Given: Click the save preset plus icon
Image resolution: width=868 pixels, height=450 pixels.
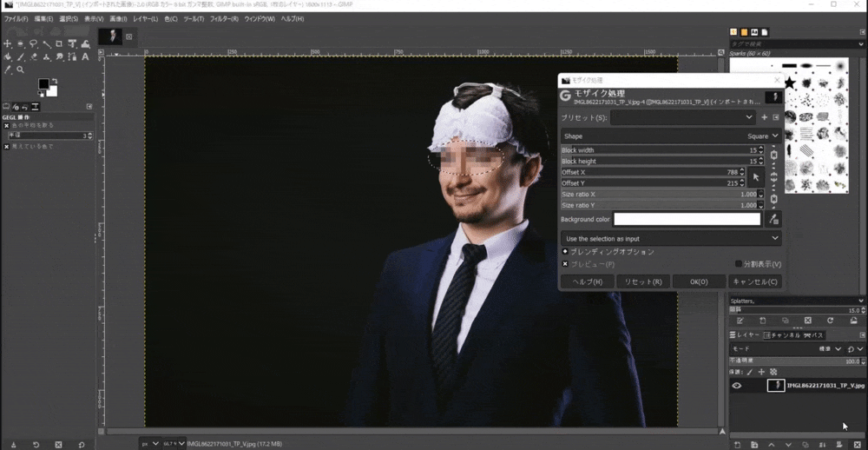Looking at the screenshot, I should pos(764,117).
